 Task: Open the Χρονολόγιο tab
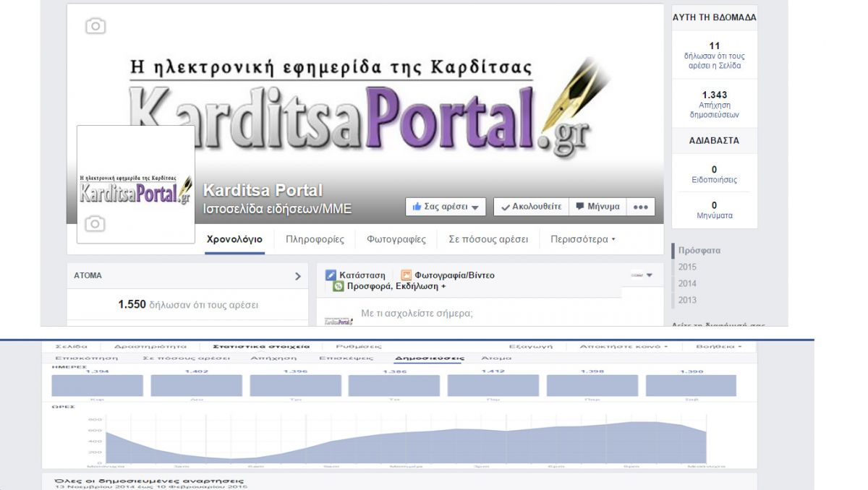234,239
